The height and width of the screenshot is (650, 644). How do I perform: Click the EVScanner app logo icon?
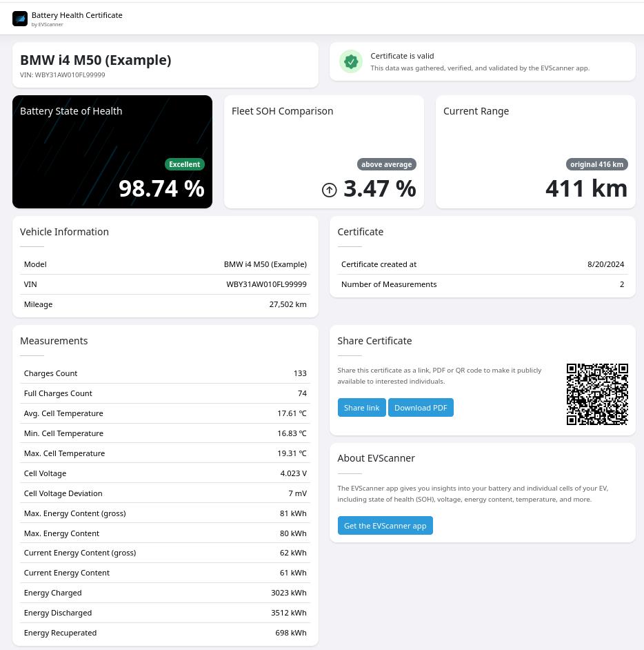click(20, 19)
